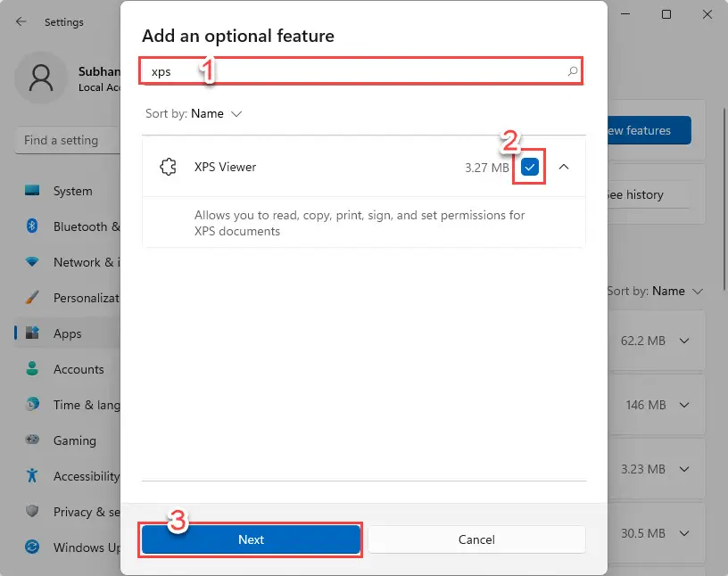The image size is (728, 576).
Task: Collapse the XPS Viewer description chevron
Action: pos(564,167)
